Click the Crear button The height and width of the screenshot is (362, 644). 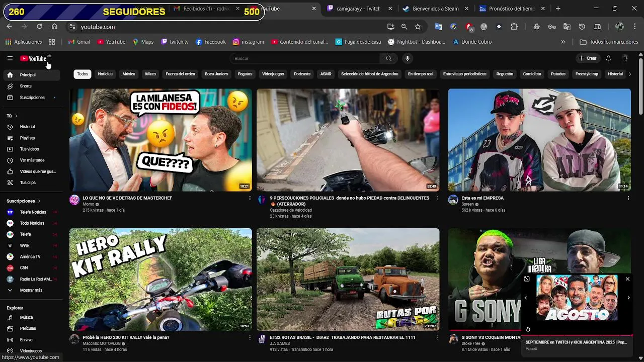587,58
